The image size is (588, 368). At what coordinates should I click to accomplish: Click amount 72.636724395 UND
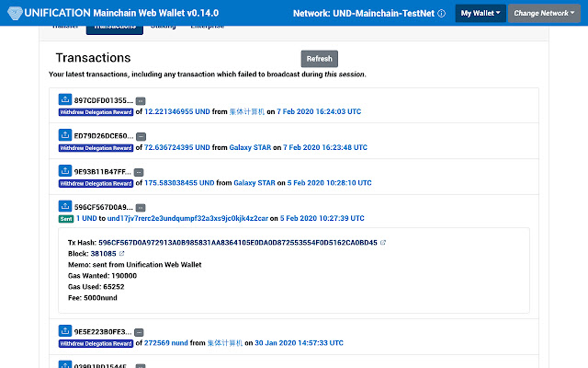coord(177,147)
